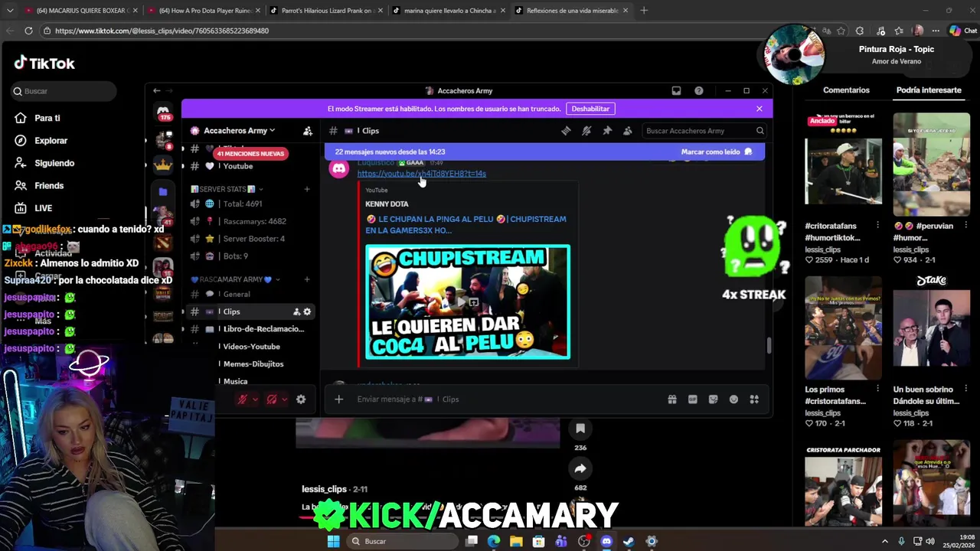
Task: Add channel to RASCAMARY ARMY category
Action: tap(307, 279)
